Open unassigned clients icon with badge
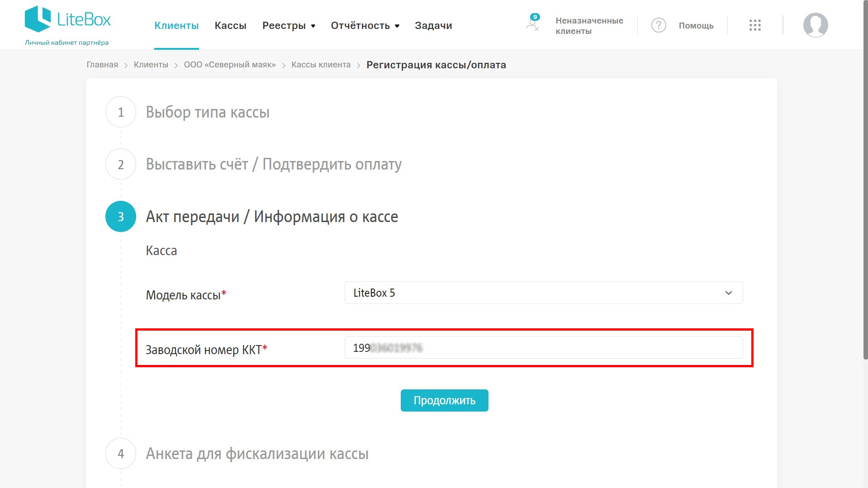The image size is (868, 488). (x=533, y=22)
